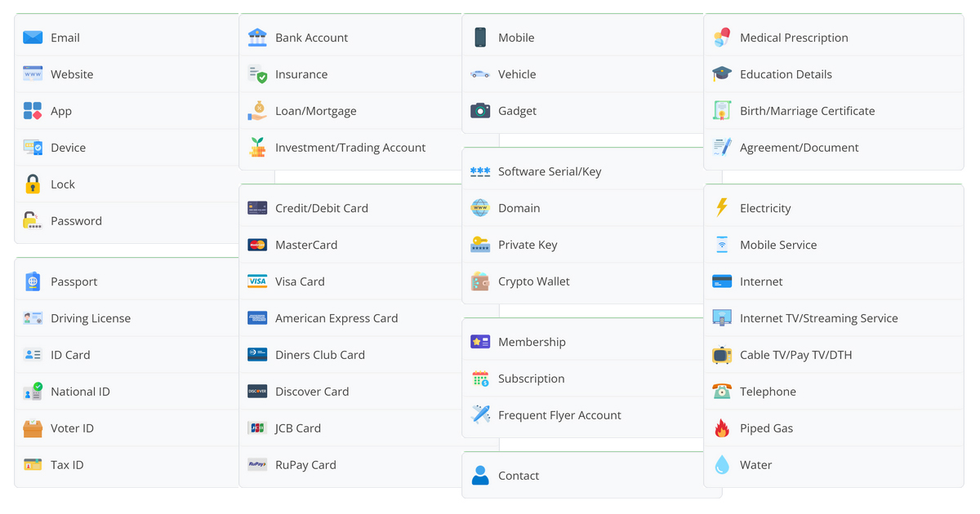Select the American Express Card row
980x514 pixels.
pos(336,318)
